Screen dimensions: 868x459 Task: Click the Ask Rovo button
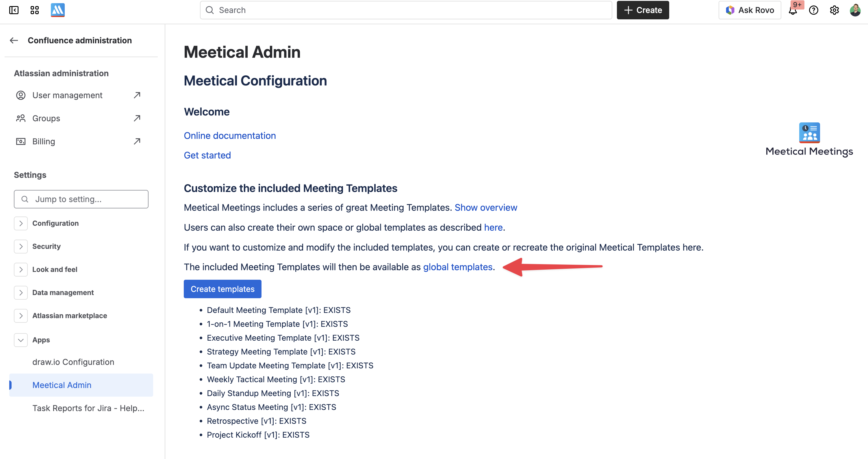tap(750, 10)
